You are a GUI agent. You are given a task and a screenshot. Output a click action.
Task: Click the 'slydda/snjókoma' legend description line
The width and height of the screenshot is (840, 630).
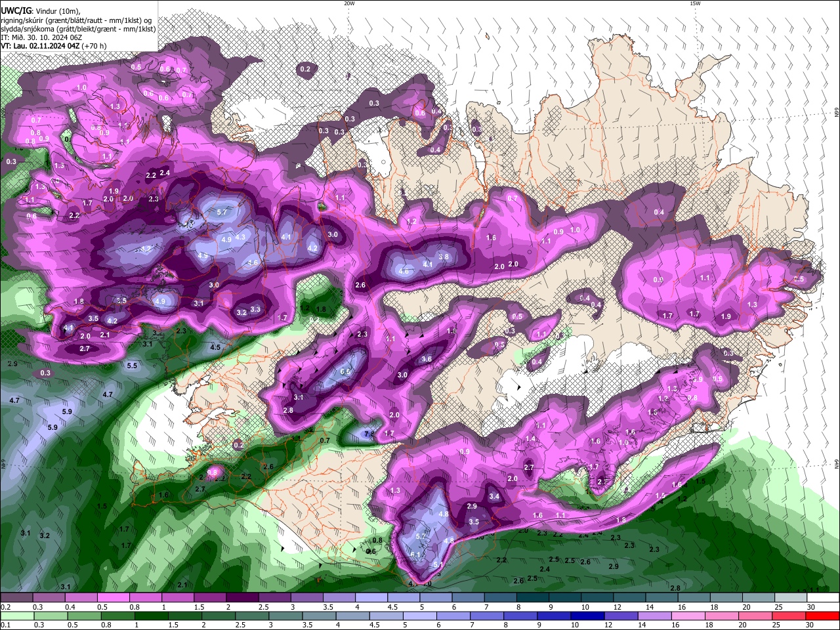point(79,29)
